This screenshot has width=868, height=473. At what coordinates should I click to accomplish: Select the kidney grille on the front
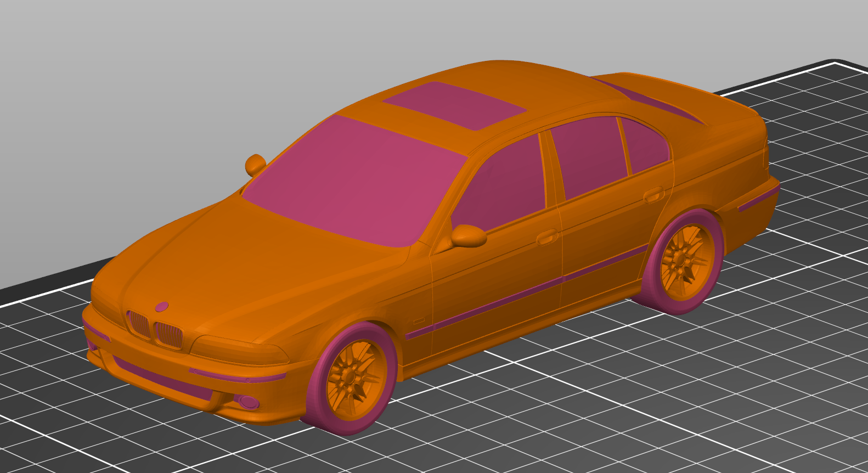pyautogui.click(x=154, y=329)
